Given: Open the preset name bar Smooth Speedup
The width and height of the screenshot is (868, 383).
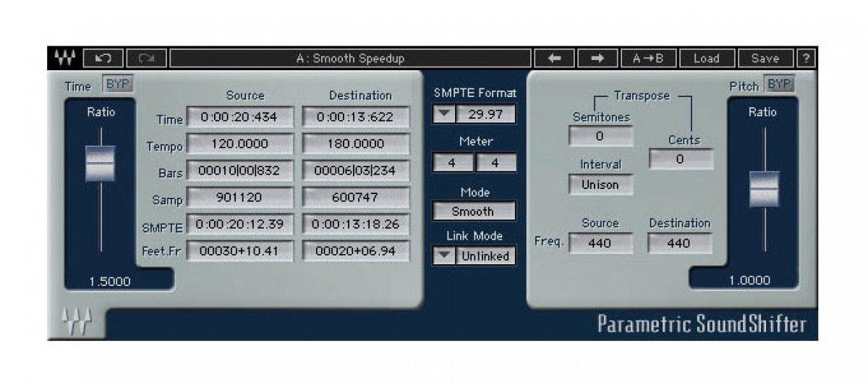Looking at the screenshot, I should tap(350, 58).
